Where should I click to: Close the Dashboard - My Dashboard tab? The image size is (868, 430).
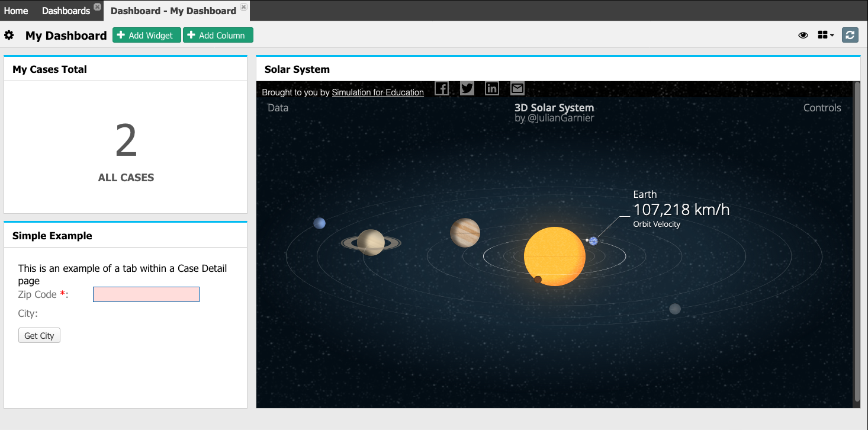pyautogui.click(x=243, y=7)
